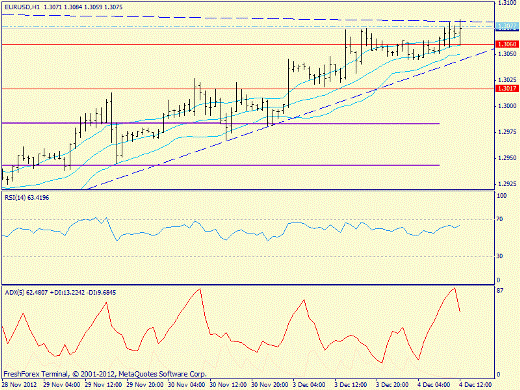Select the RSI(14) 63.4196 indicator label
The width and height of the screenshot is (520, 390).
27,198
